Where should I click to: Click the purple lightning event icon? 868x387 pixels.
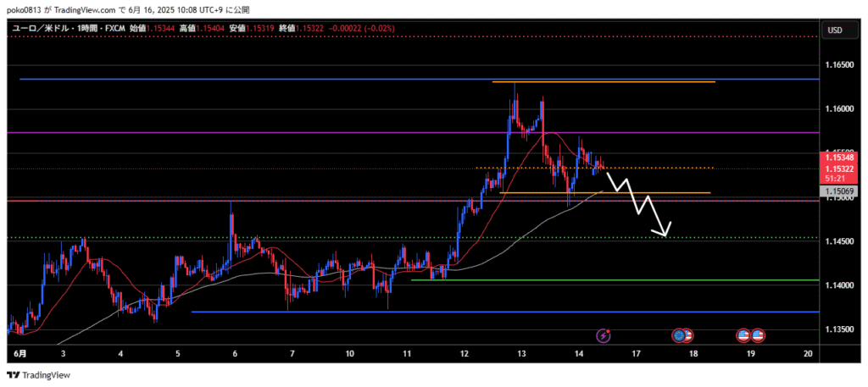604,335
